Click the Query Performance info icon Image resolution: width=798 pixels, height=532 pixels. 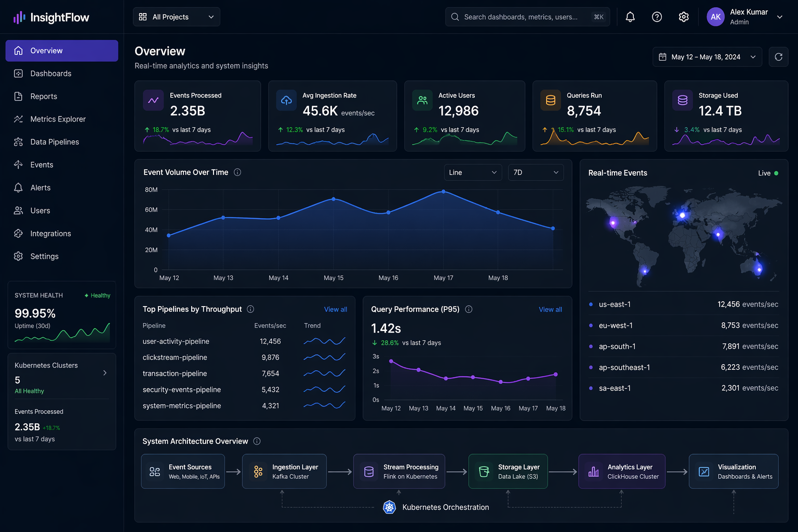468,309
